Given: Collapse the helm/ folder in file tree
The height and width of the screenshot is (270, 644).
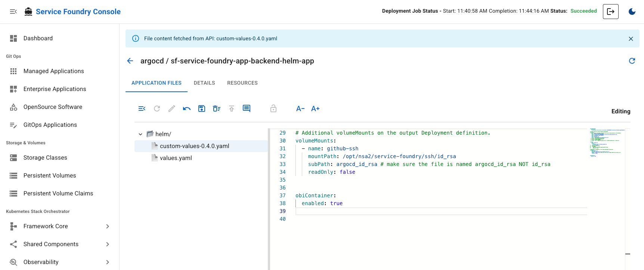Looking at the screenshot, I should click(140, 134).
